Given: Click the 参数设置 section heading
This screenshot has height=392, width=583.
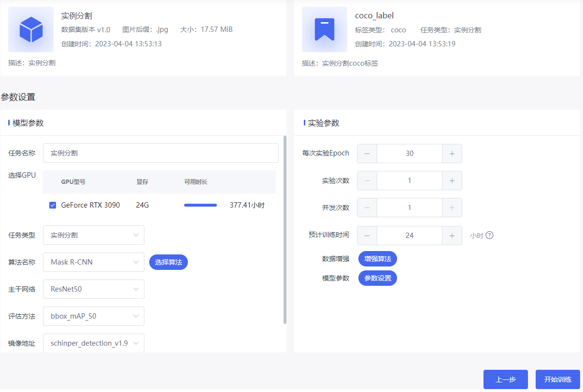Looking at the screenshot, I should pyautogui.click(x=18, y=97).
